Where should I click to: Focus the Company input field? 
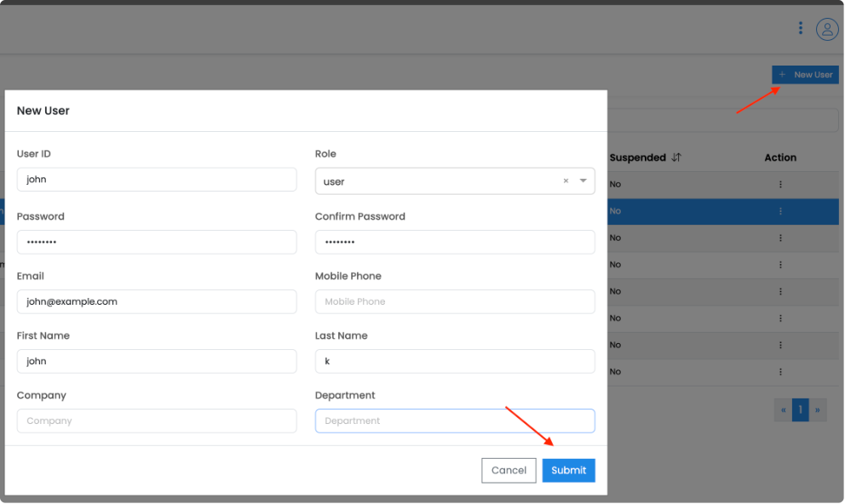[x=157, y=421]
